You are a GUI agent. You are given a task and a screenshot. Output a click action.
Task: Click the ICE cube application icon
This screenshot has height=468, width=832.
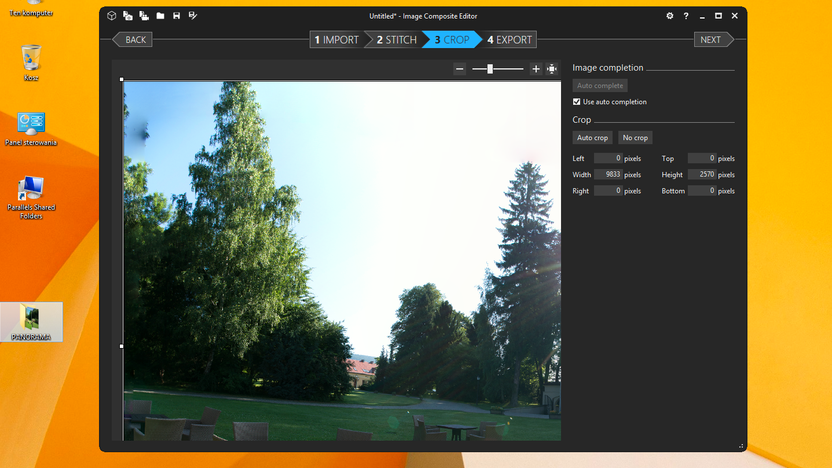[x=111, y=16]
